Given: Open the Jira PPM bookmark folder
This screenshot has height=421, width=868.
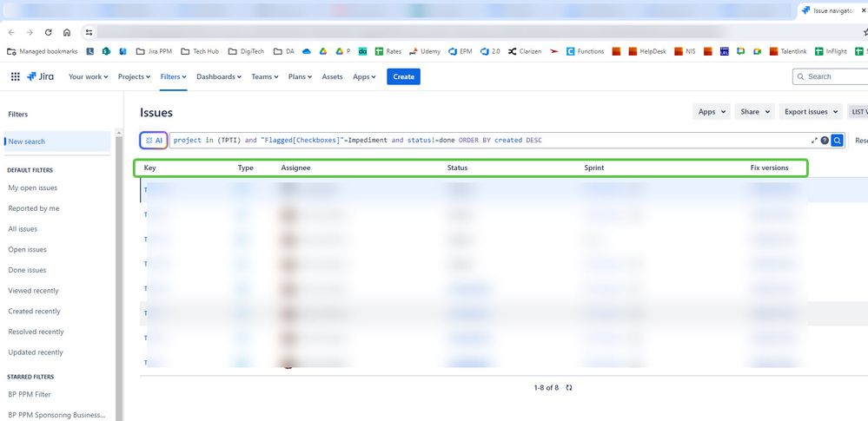Looking at the screenshot, I should pyautogui.click(x=154, y=51).
